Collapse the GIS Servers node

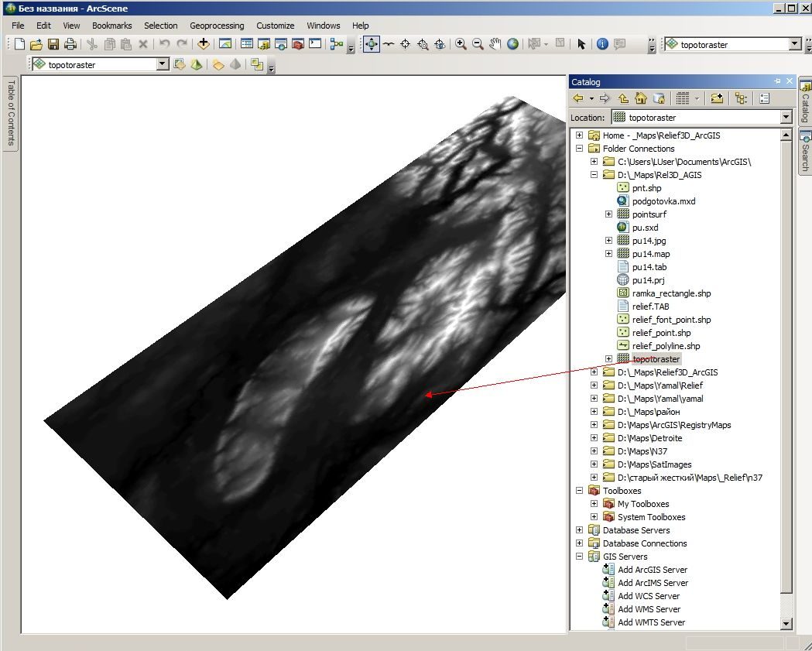click(x=580, y=557)
